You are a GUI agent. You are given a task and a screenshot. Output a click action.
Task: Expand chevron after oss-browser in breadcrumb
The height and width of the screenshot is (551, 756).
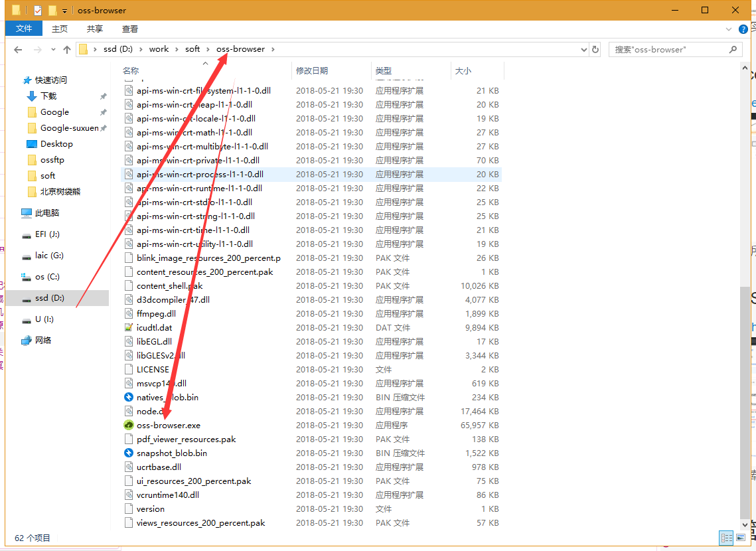pyautogui.click(x=273, y=49)
